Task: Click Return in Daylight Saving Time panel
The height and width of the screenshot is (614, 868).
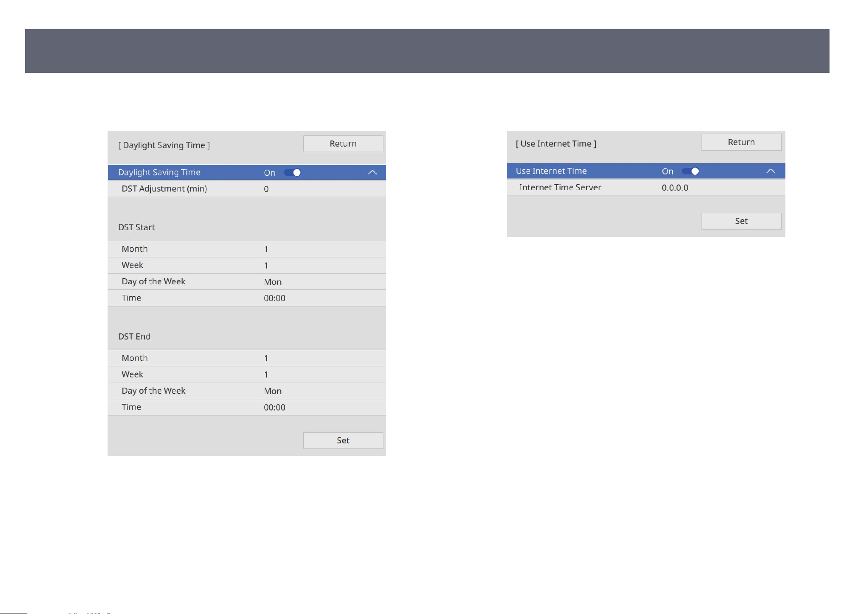Action: tap(343, 144)
